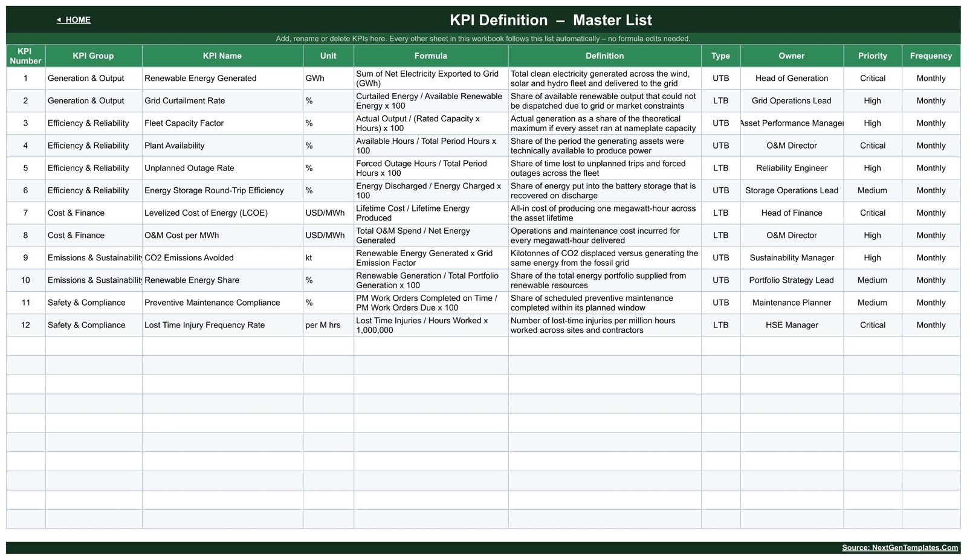Click the 'Plant Availability' cell

point(222,146)
